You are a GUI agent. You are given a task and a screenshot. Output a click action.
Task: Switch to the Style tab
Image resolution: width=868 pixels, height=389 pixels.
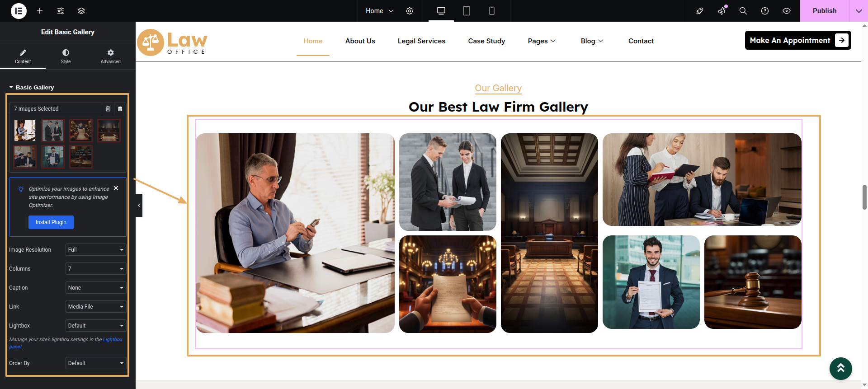click(x=66, y=56)
